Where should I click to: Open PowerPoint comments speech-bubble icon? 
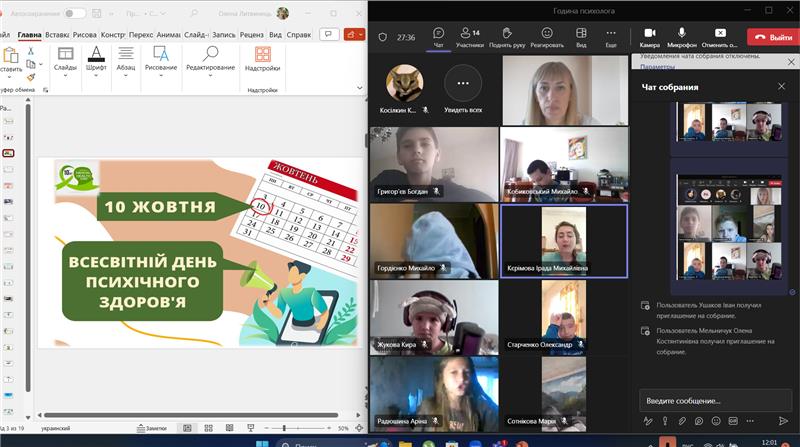coord(328,34)
